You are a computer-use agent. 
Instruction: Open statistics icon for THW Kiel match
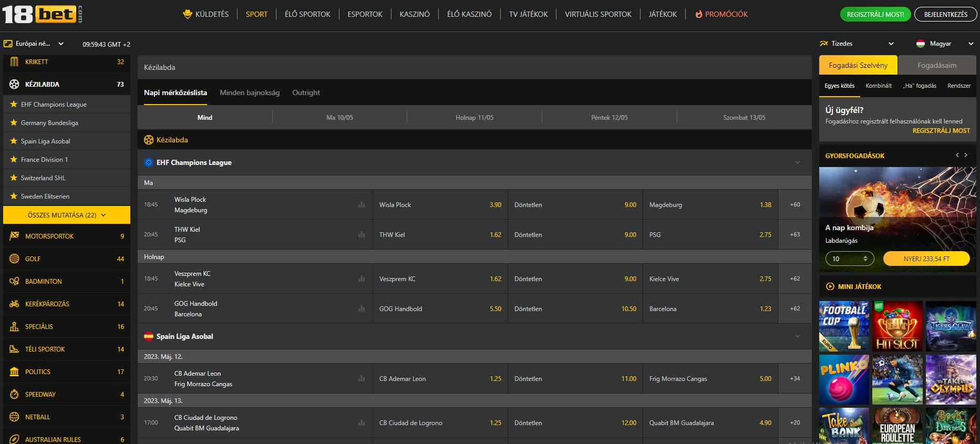pos(362,235)
